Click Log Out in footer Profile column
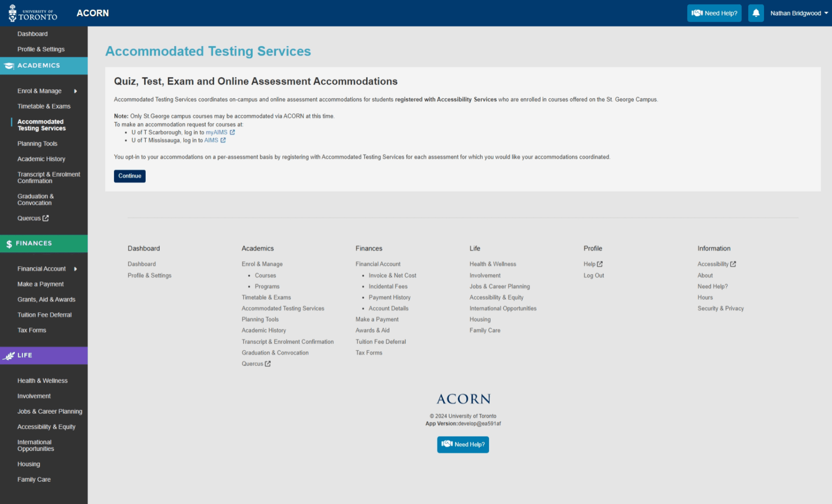 (594, 275)
